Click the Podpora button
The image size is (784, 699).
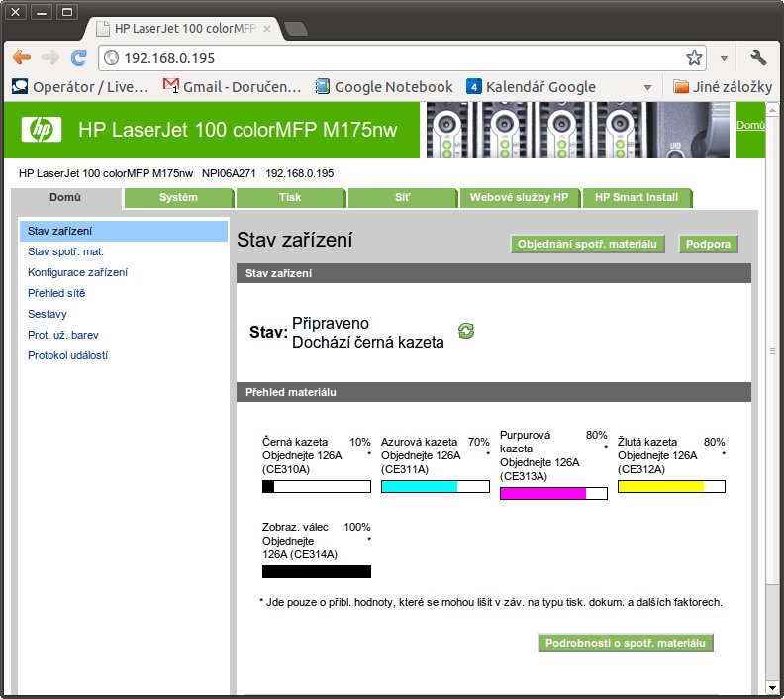pyautogui.click(x=708, y=244)
